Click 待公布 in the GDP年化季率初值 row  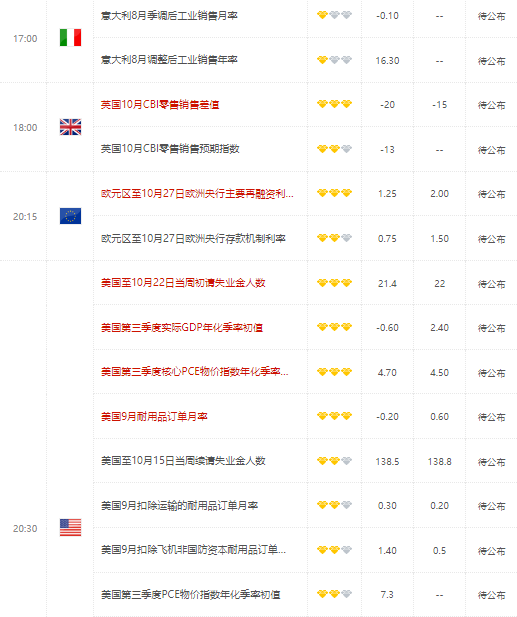coord(491,328)
